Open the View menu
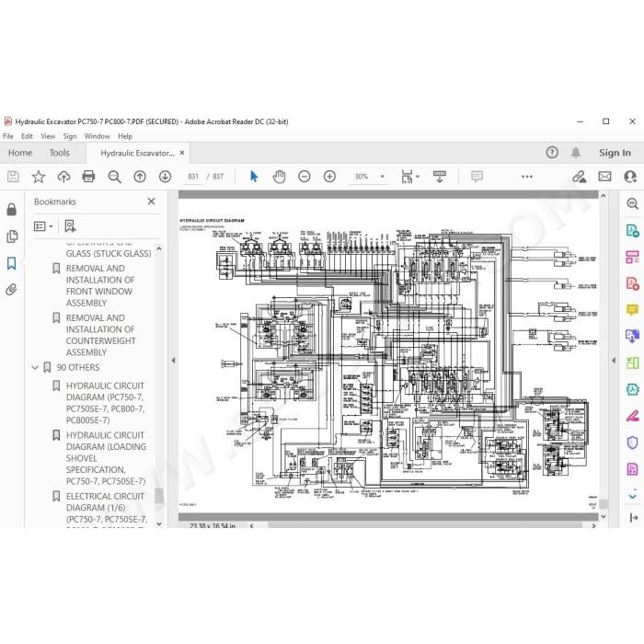644x644 pixels. tap(48, 136)
